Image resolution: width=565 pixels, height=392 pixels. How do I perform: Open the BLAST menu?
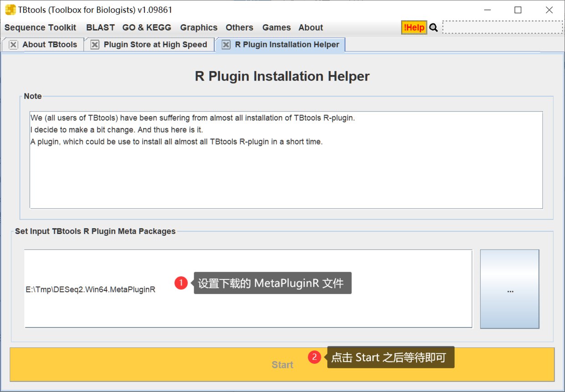click(x=100, y=27)
